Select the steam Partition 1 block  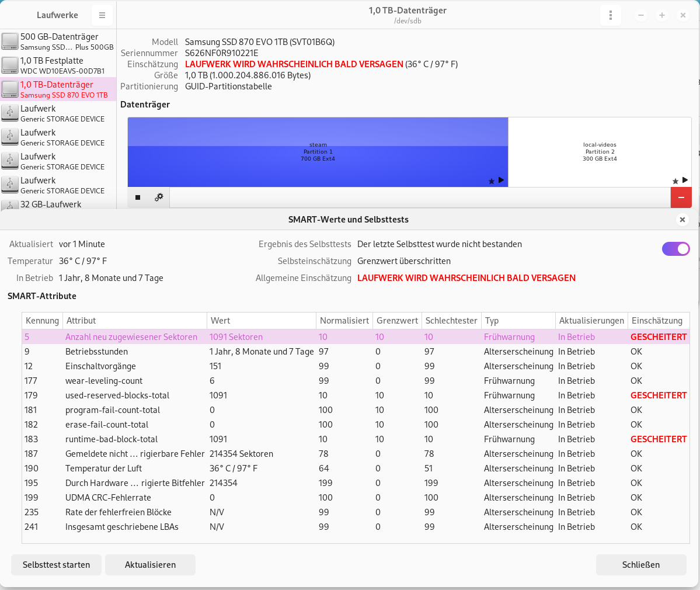pyautogui.click(x=318, y=152)
